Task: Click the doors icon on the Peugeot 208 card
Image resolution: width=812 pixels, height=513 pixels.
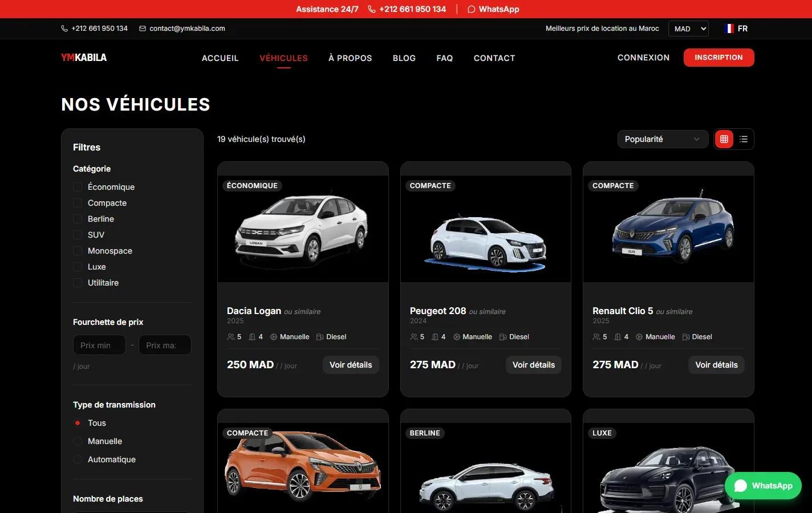Action: click(436, 337)
